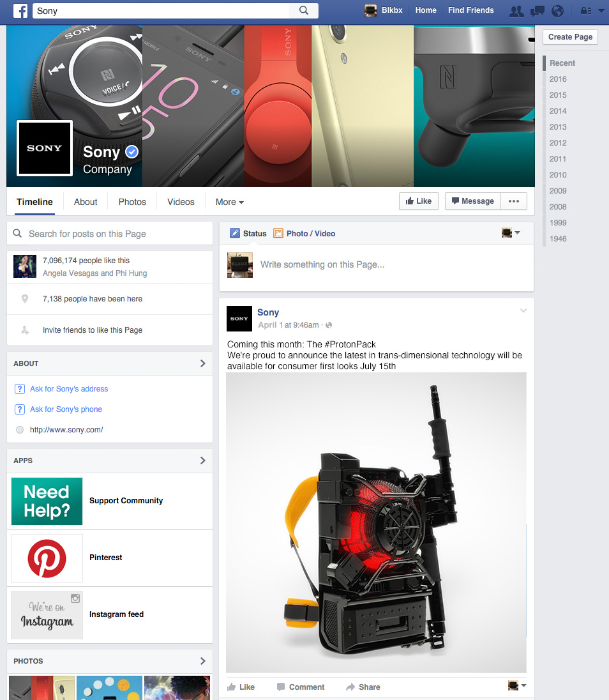Click the friend photo beside 7,096,174 likes
The height and width of the screenshot is (700, 609).
[x=25, y=266]
